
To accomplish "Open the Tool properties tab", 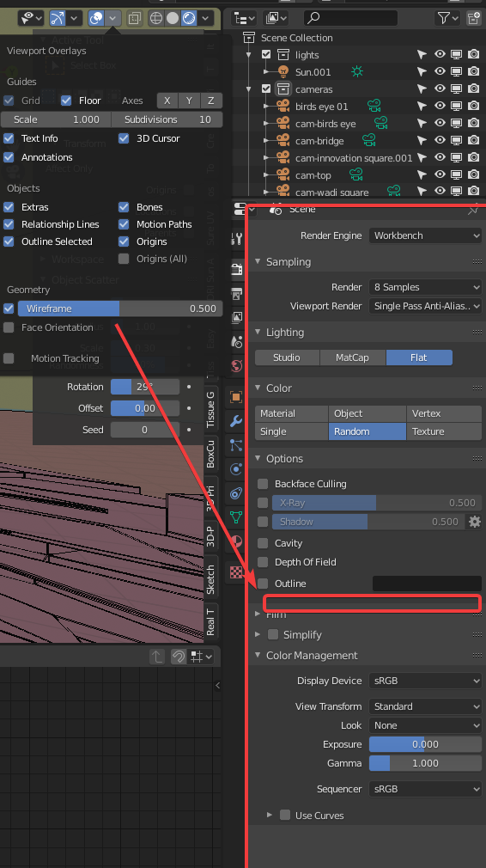I will click(x=237, y=239).
